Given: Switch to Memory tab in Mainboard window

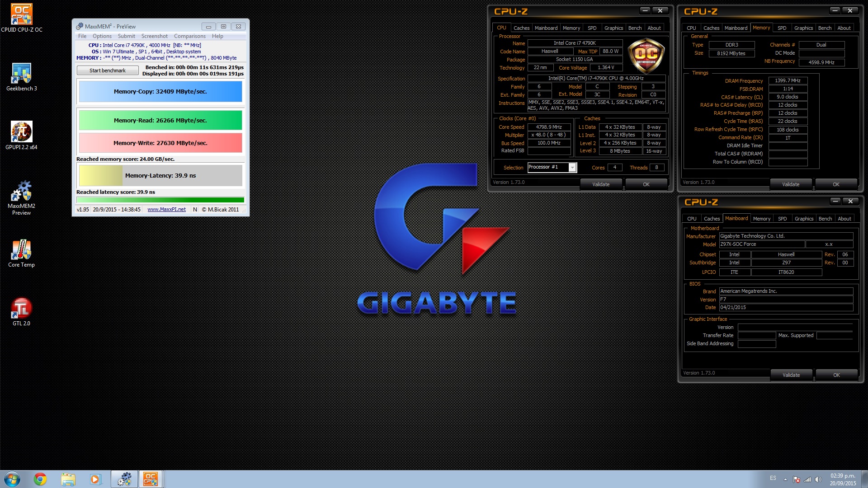Looking at the screenshot, I should (x=762, y=219).
